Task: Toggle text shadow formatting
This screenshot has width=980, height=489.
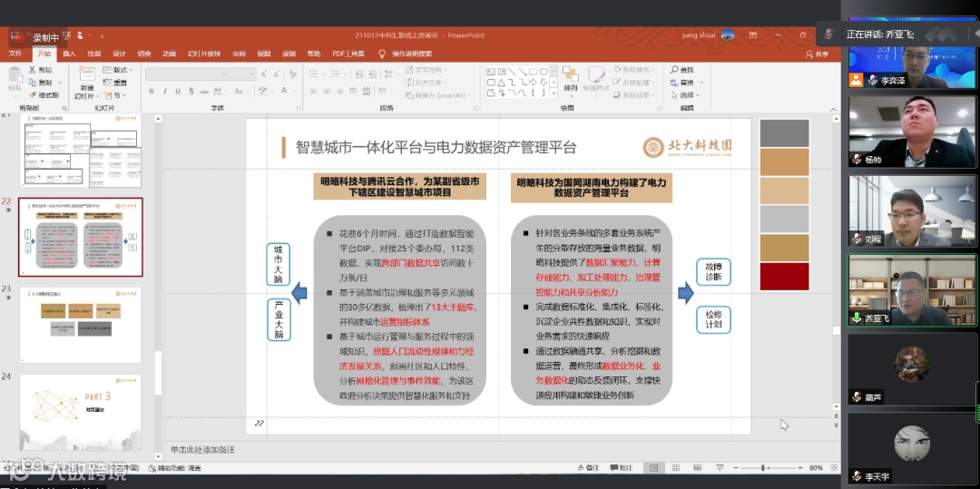Action: 191,92
